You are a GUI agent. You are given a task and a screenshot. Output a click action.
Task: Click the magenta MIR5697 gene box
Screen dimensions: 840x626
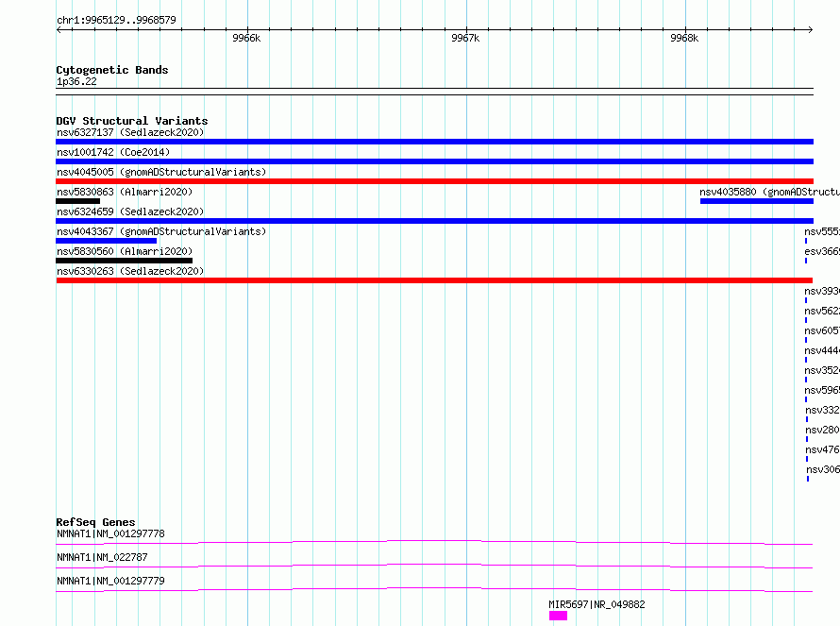558,616
